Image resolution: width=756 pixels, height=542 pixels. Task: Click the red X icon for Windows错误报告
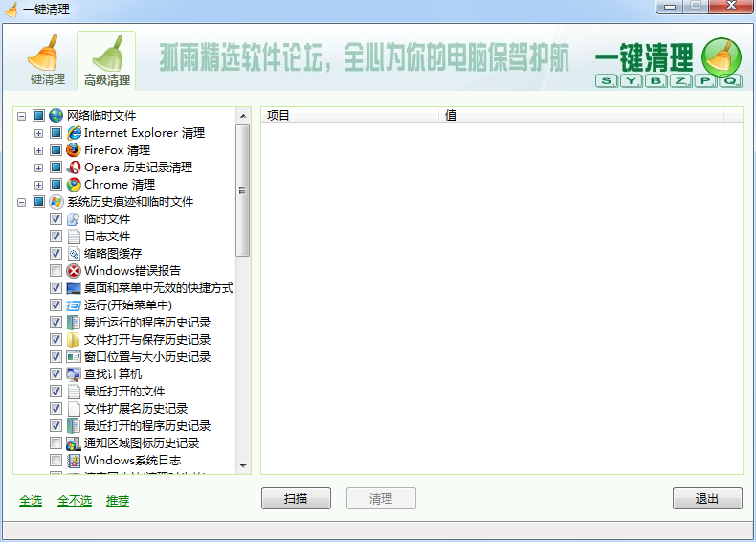(x=74, y=271)
